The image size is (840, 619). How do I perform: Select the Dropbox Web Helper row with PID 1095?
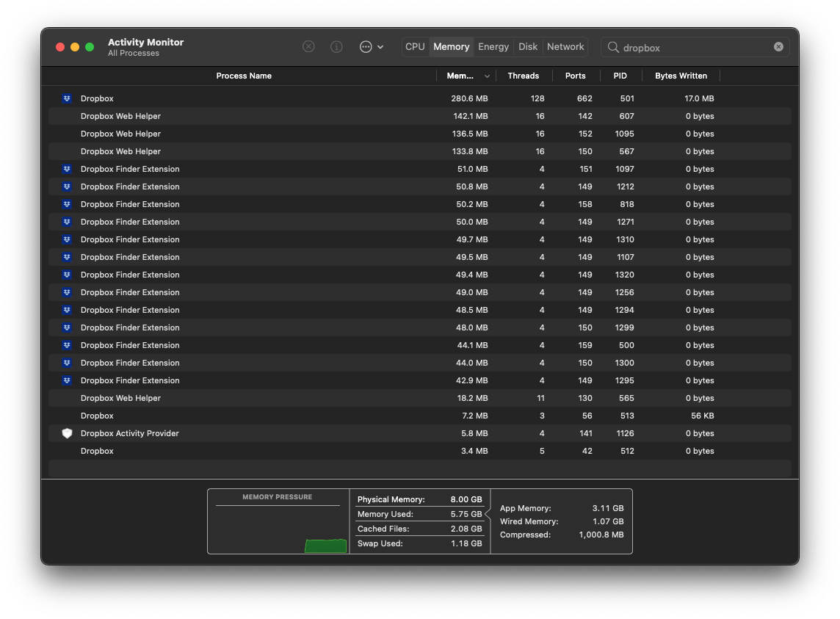coord(420,134)
